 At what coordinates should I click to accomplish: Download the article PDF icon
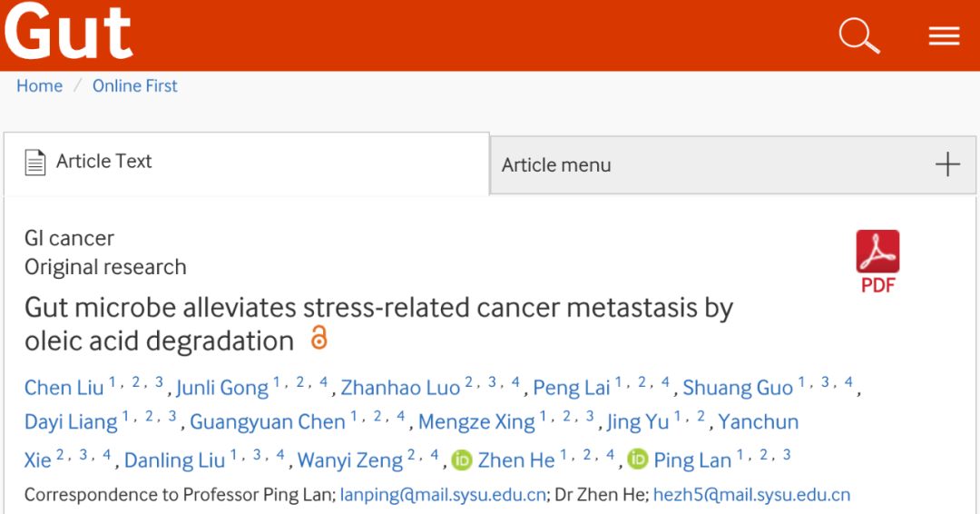coord(877,261)
